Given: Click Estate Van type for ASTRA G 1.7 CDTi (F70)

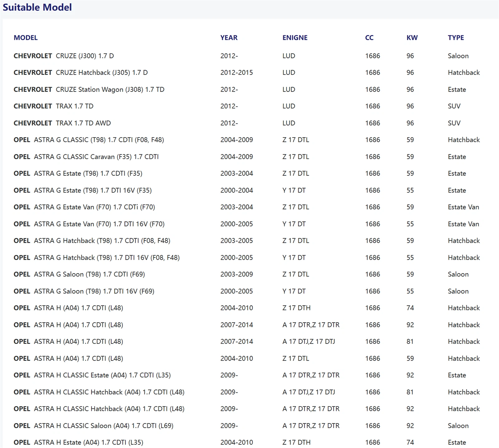Looking at the screenshot, I should click(x=463, y=207).
